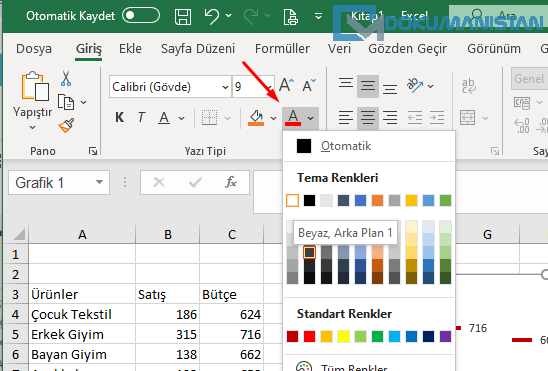Select standard purple color swatch
This screenshot has height=371, width=548.
[x=445, y=336]
